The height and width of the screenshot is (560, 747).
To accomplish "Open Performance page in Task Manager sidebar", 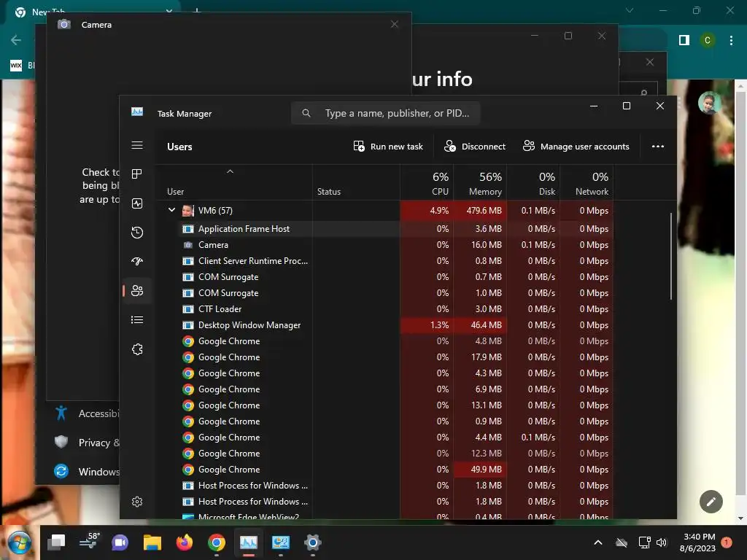I will [x=137, y=204].
